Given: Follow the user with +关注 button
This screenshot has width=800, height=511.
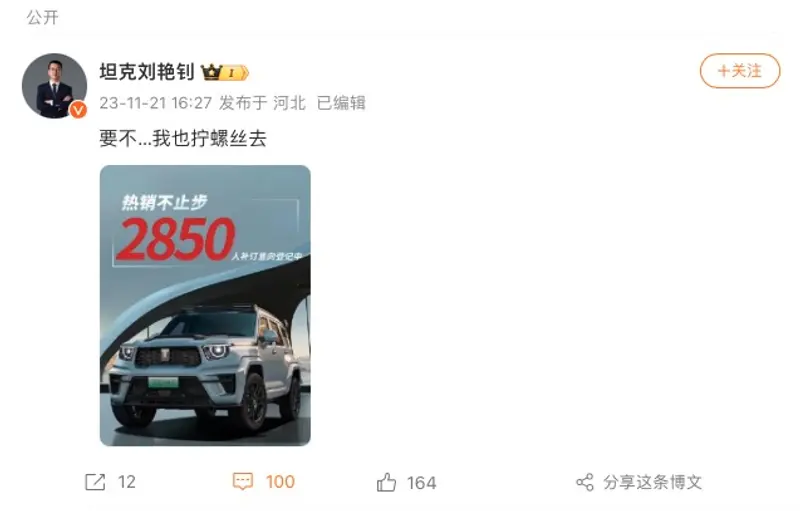Looking at the screenshot, I should [x=740, y=71].
